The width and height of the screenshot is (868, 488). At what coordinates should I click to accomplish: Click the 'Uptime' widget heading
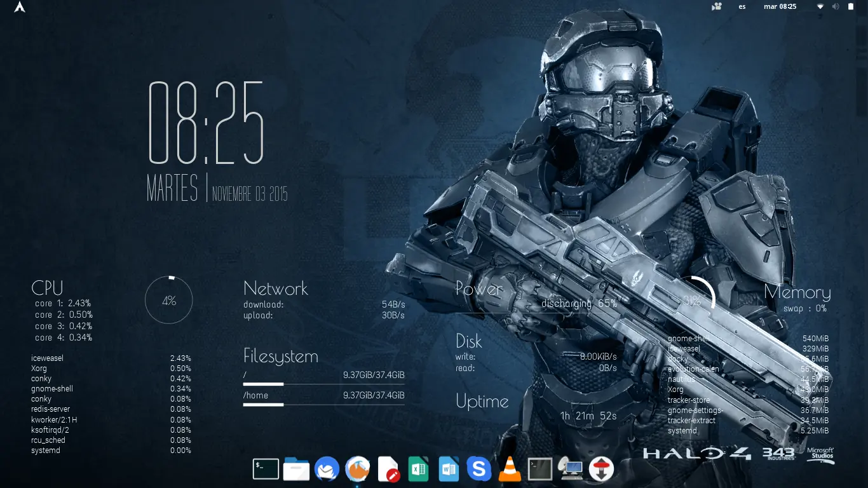pos(482,402)
